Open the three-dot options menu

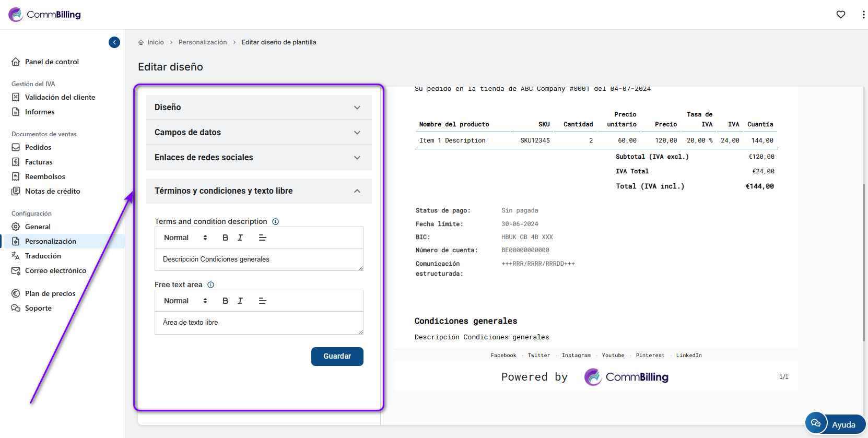[x=863, y=15]
